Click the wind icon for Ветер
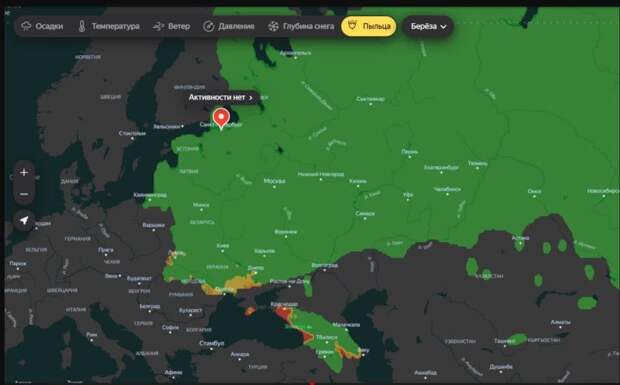Image resolution: width=620 pixels, height=385 pixels. pos(158,26)
